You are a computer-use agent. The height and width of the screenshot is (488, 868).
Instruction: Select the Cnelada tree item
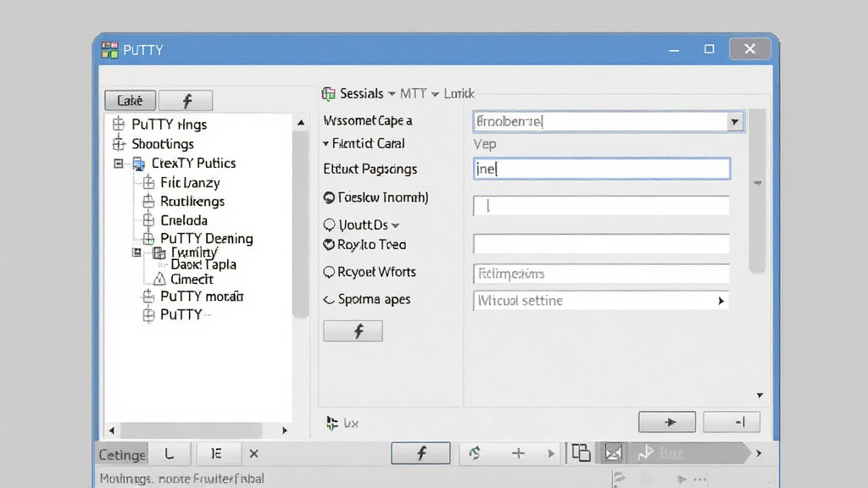click(x=184, y=220)
